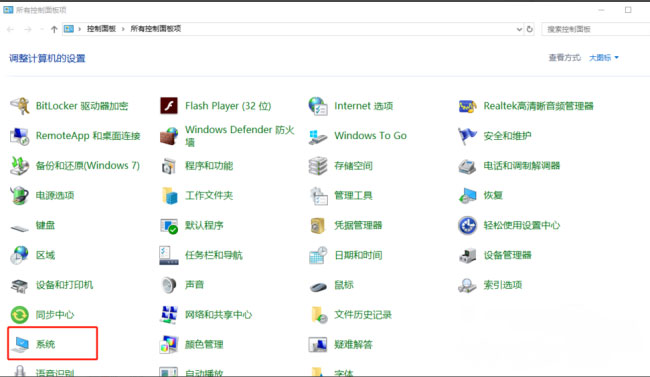The image size is (650, 377).
Task: Select 所有控制面板项 in the breadcrumb path
Action: click(x=156, y=29)
